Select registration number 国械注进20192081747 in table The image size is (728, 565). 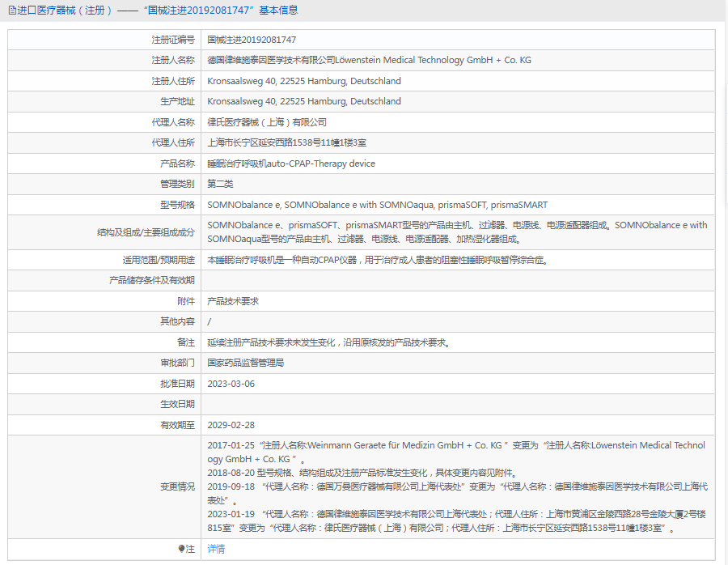point(252,40)
